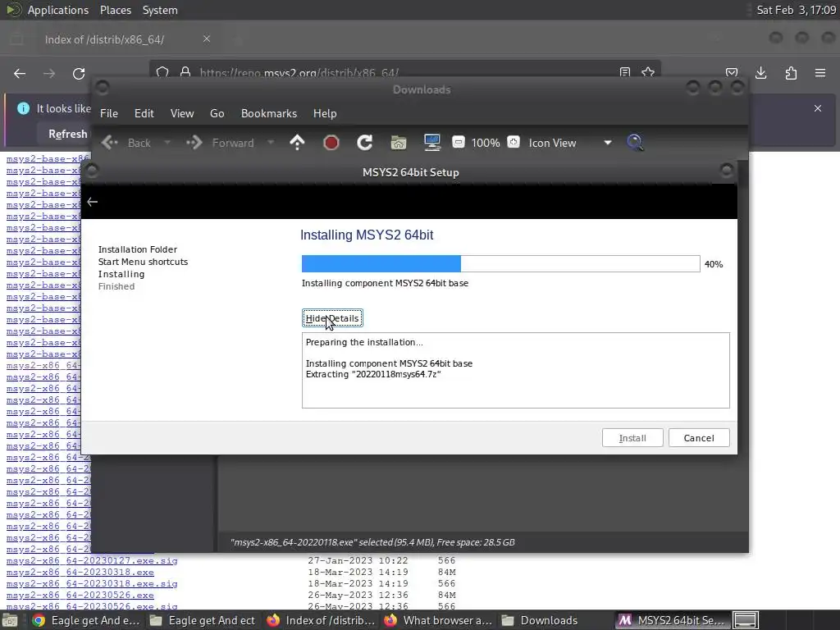Click the Computer icon in toolbar
The image size is (840, 630).
pyautogui.click(x=431, y=143)
